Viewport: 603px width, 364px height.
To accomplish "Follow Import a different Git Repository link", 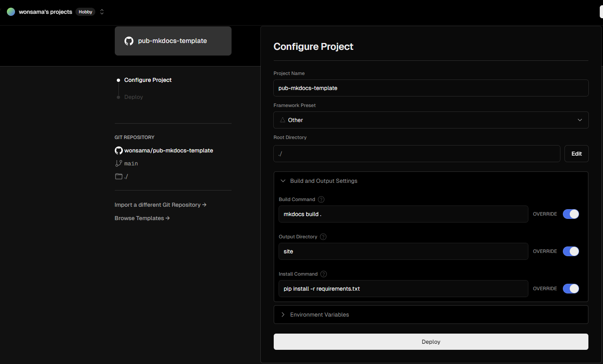I will 161,205.
